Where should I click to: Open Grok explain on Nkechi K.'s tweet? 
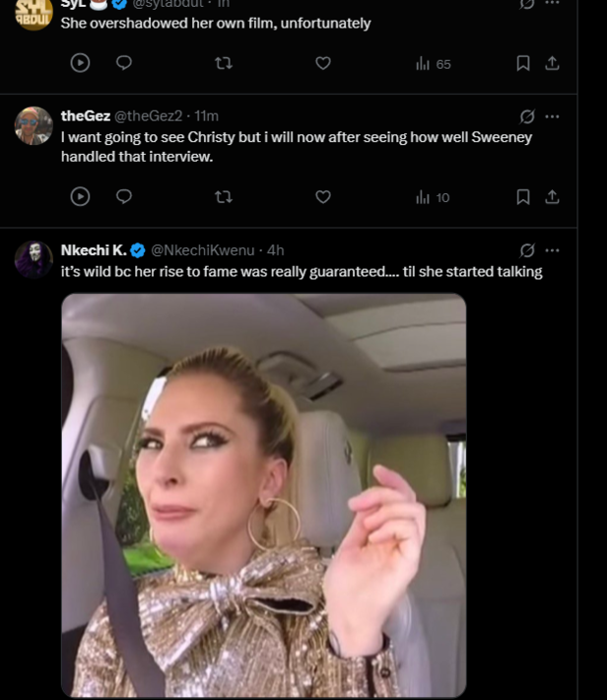(527, 250)
